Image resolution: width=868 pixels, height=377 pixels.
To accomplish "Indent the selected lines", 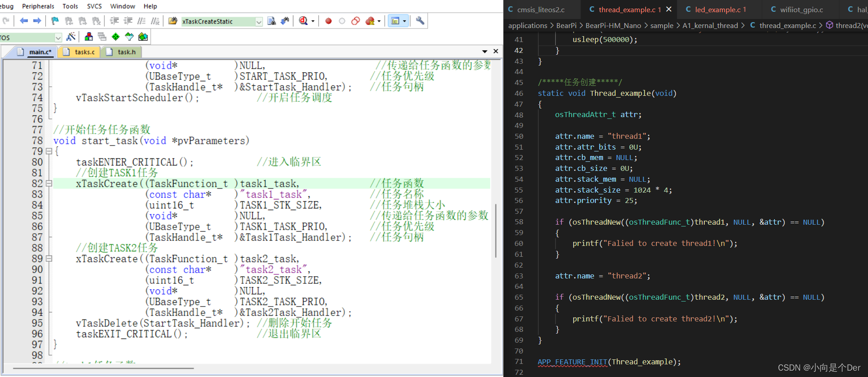I will click(x=114, y=21).
